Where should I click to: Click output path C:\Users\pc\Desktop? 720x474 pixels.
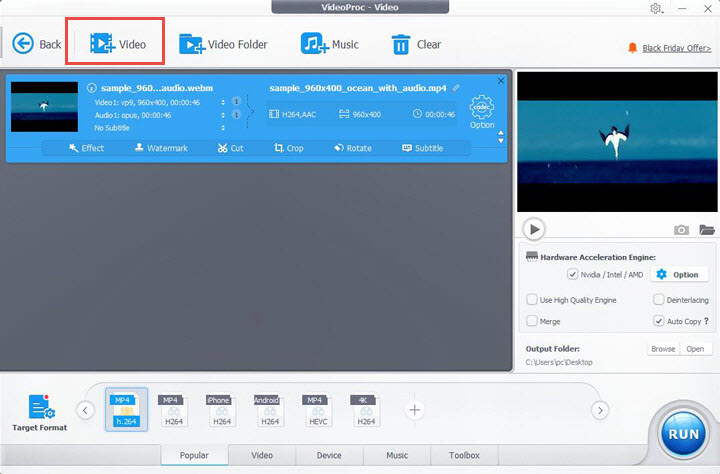(559, 362)
